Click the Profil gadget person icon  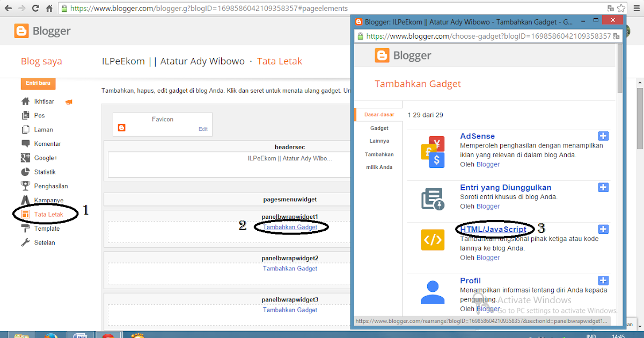[433, 292]
